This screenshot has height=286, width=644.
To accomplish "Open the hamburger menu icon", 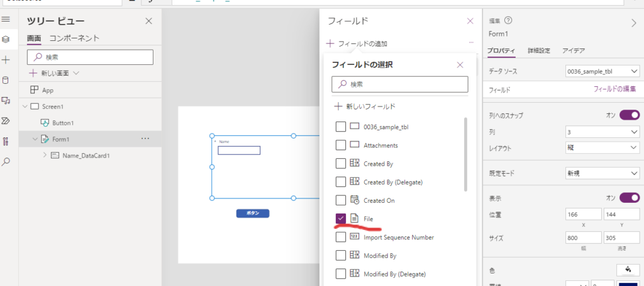I will [x=6, y=20].
